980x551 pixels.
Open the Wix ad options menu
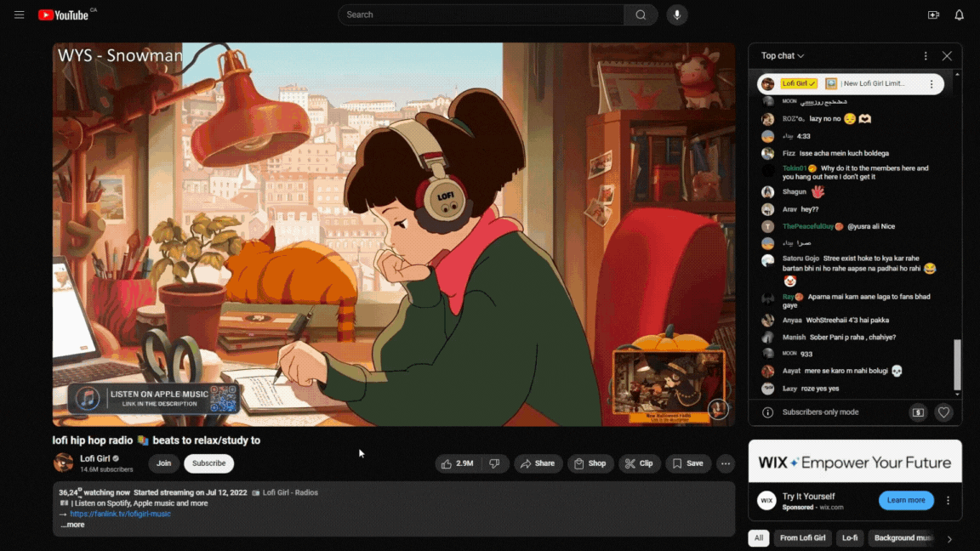[949, 500]
